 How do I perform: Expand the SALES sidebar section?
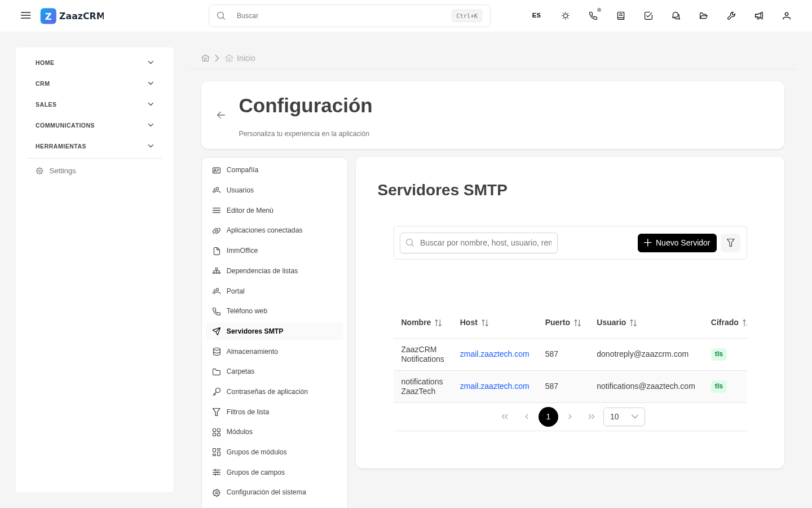95,104
